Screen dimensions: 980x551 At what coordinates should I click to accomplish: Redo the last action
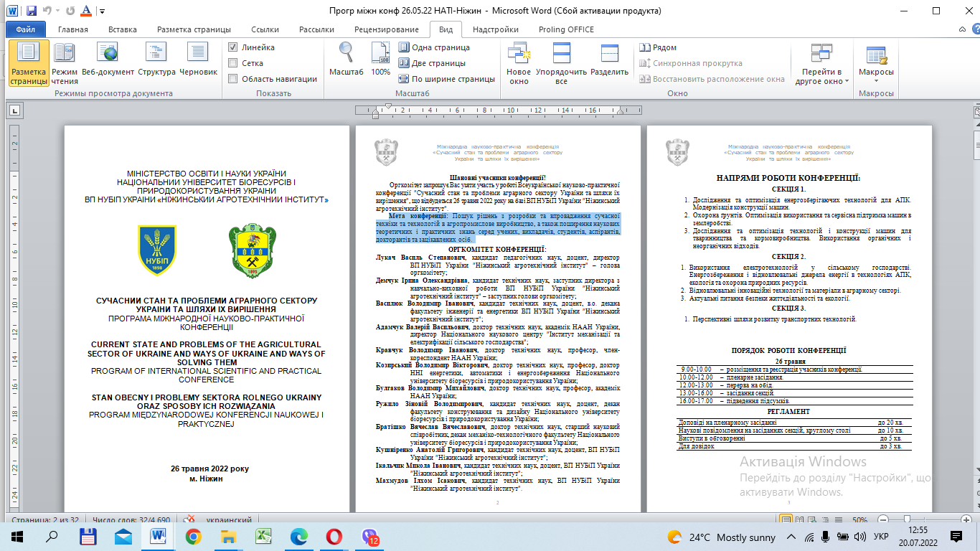click(x=70, y=11)
